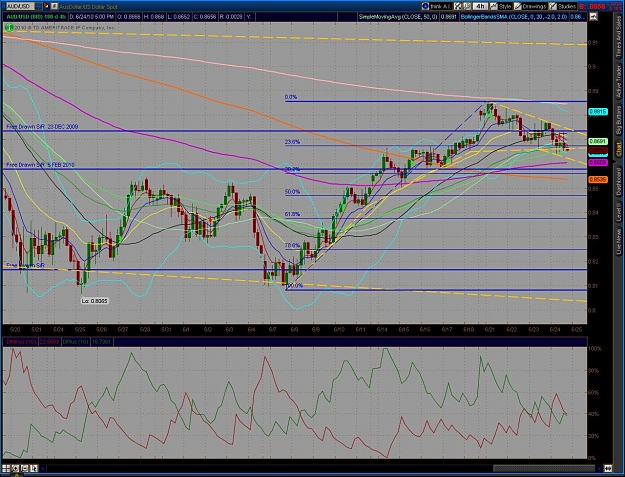Image resolution: width=625 pixels, height=477 pixels.
Task: Switch to the Live News side tab
Action: (x=619, y=241)
